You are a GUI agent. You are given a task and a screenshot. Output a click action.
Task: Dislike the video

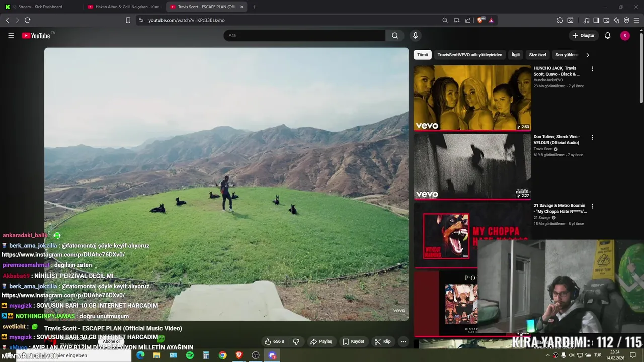(x=296, y=341)
